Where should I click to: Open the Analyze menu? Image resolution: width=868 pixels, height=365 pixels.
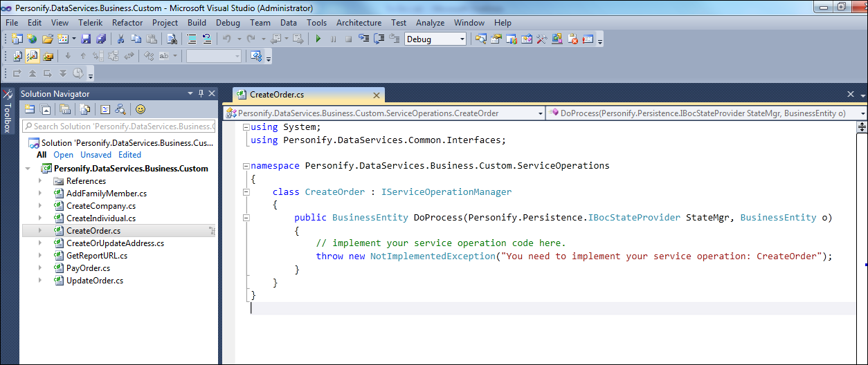click(430, 23)
